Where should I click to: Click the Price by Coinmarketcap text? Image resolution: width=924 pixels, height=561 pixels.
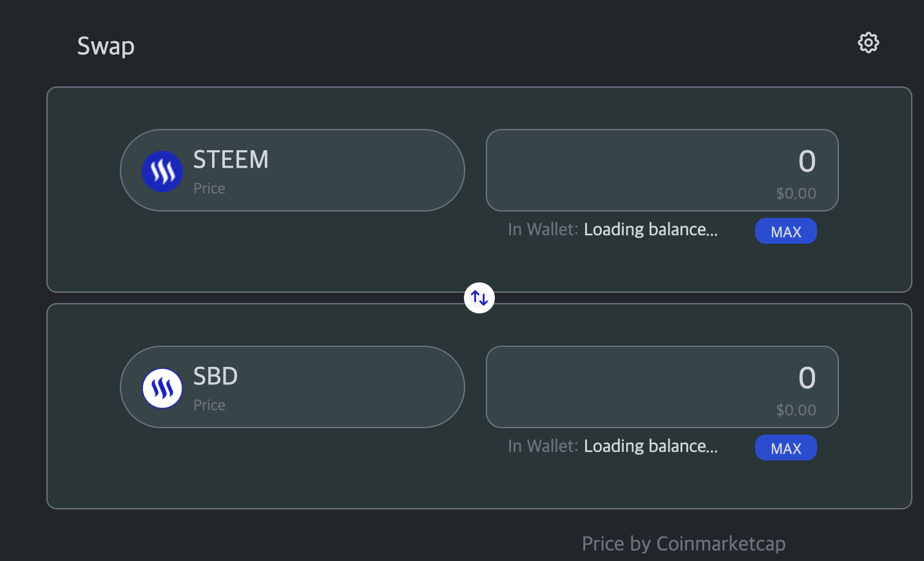click(683, 544)
